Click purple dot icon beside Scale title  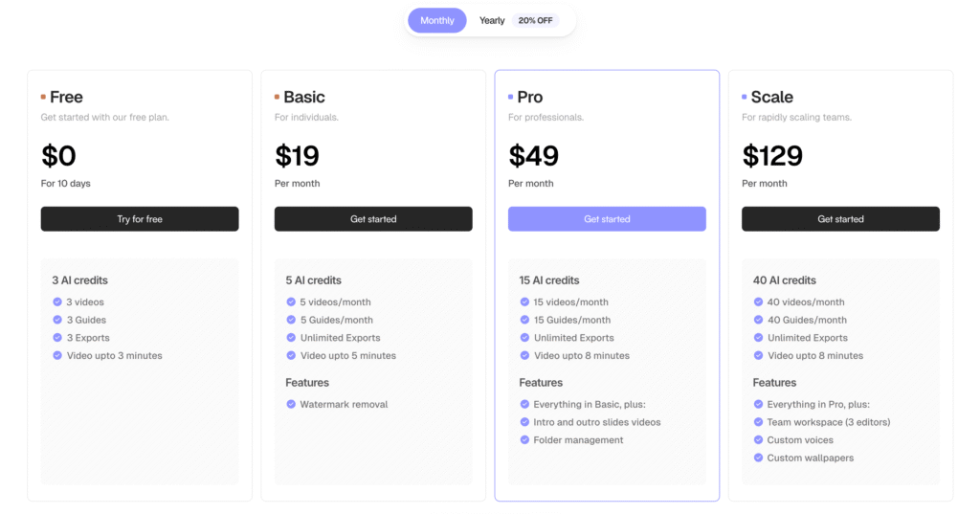pyautogui.click(x=745, y=97)
